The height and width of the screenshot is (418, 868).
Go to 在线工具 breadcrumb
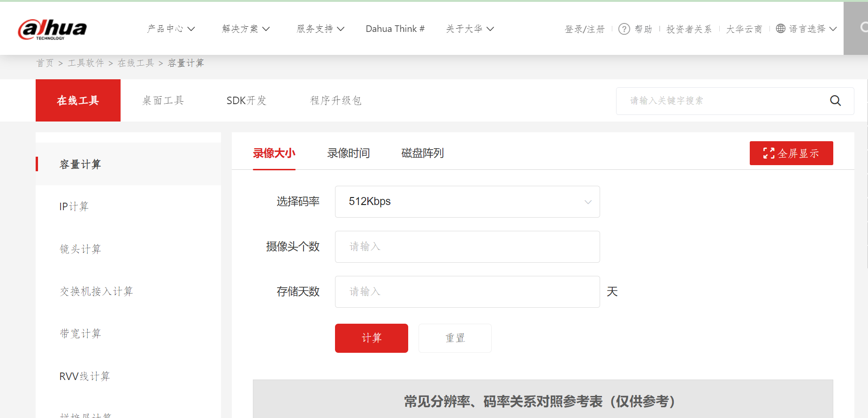coord(136,63)
